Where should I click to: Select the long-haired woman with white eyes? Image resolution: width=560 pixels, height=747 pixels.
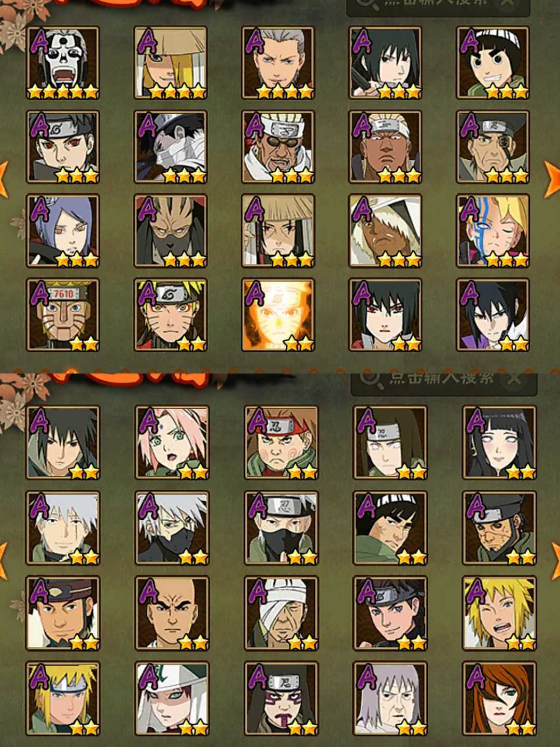point(500,442)
